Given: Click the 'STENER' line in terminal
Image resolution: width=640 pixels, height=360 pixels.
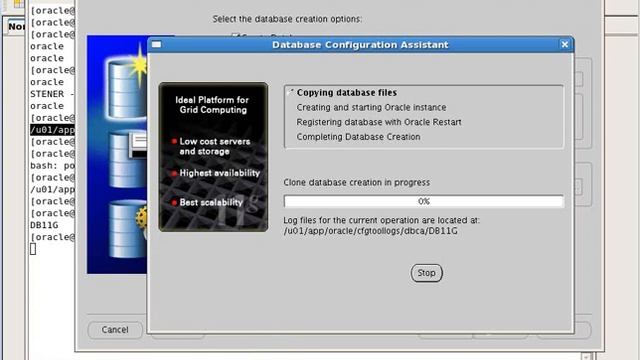Looking at the screenshot, I should click(52, 94).
